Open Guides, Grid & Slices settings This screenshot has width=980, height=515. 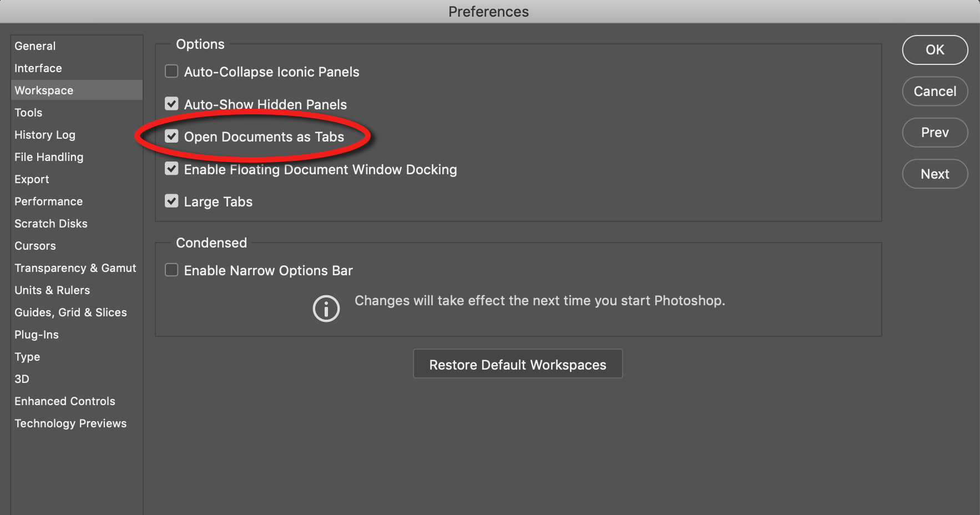coord(70,312)
